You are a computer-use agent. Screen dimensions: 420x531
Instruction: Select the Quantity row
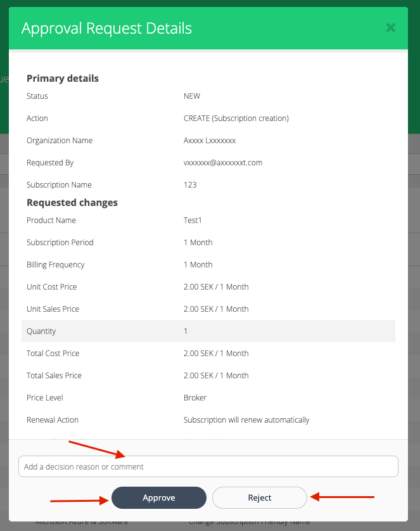(208, 331)
